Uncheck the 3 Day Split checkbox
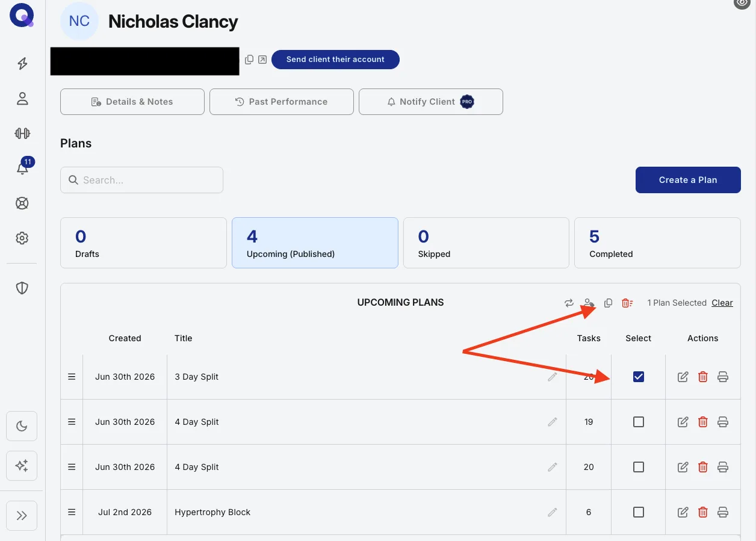The image size is (756, 541). [639, 377]
